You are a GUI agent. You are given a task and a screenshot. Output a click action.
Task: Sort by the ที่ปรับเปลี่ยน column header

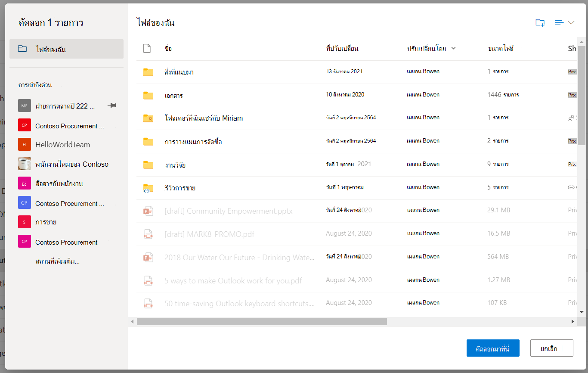point(342,49)
